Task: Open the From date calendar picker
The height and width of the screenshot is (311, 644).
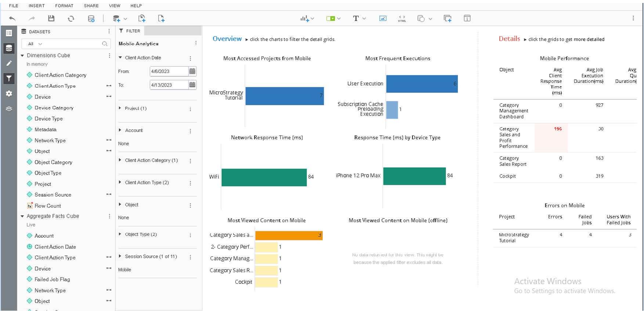Action: click(192, 71)
